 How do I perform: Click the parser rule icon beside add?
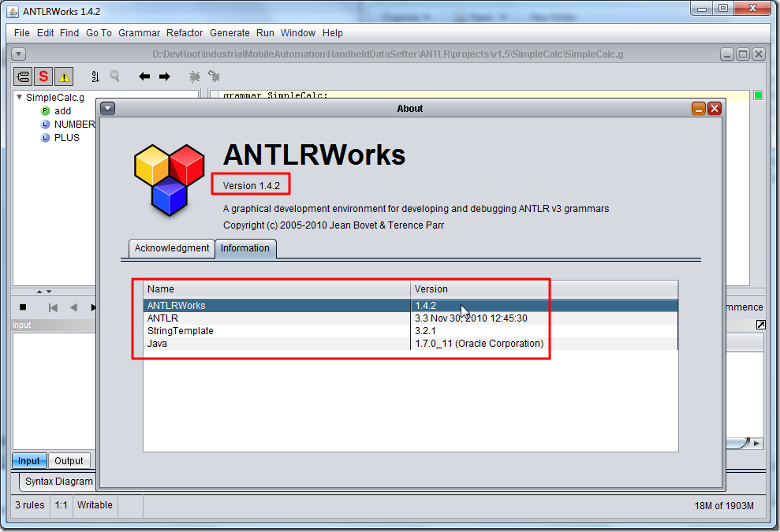45,111
